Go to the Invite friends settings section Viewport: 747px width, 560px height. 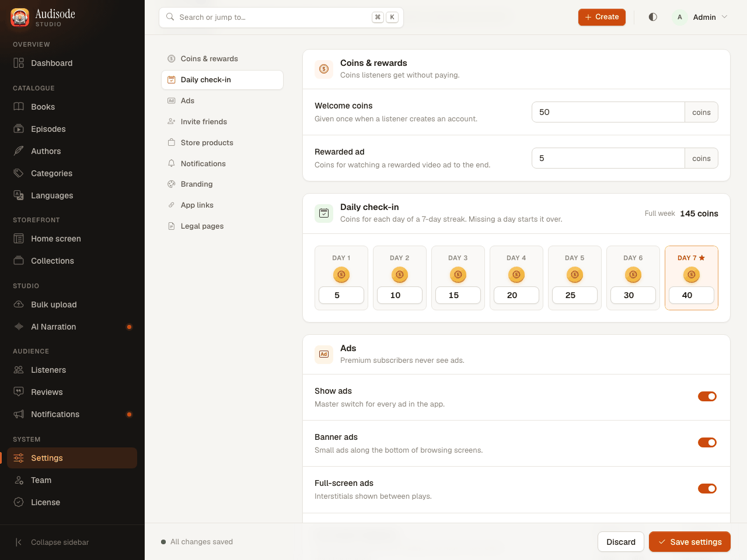(222, 122)
